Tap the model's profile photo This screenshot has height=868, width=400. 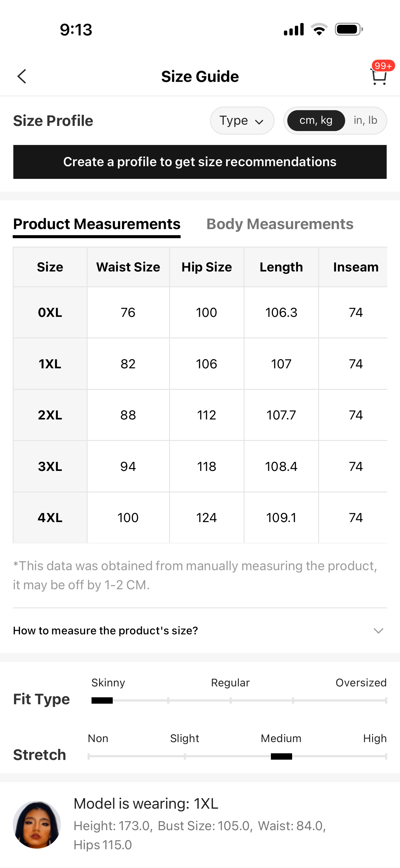(37, 824)
